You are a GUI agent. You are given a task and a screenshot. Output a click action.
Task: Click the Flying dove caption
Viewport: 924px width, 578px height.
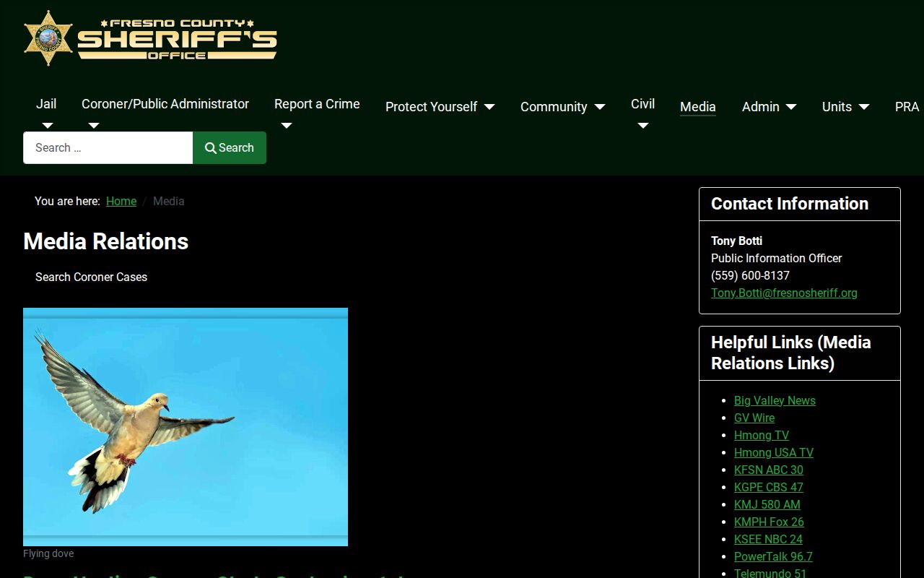(x=48, y=553)
